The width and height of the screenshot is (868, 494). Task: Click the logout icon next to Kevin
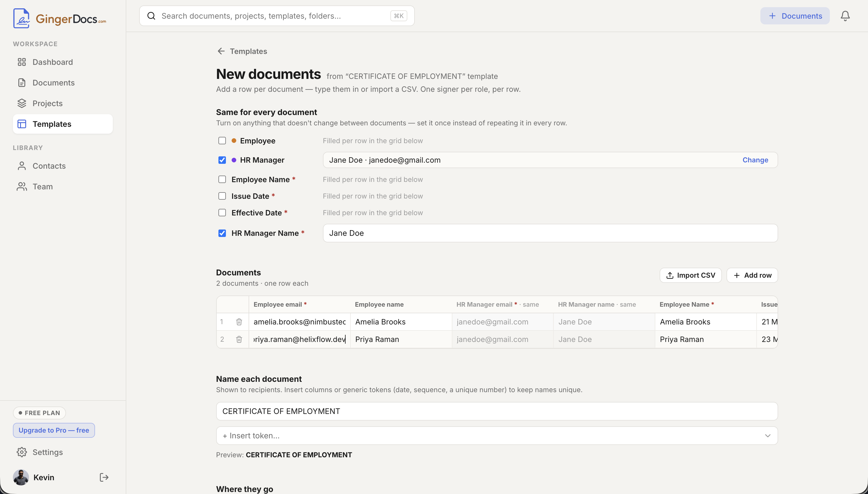[x=104, y=477]
